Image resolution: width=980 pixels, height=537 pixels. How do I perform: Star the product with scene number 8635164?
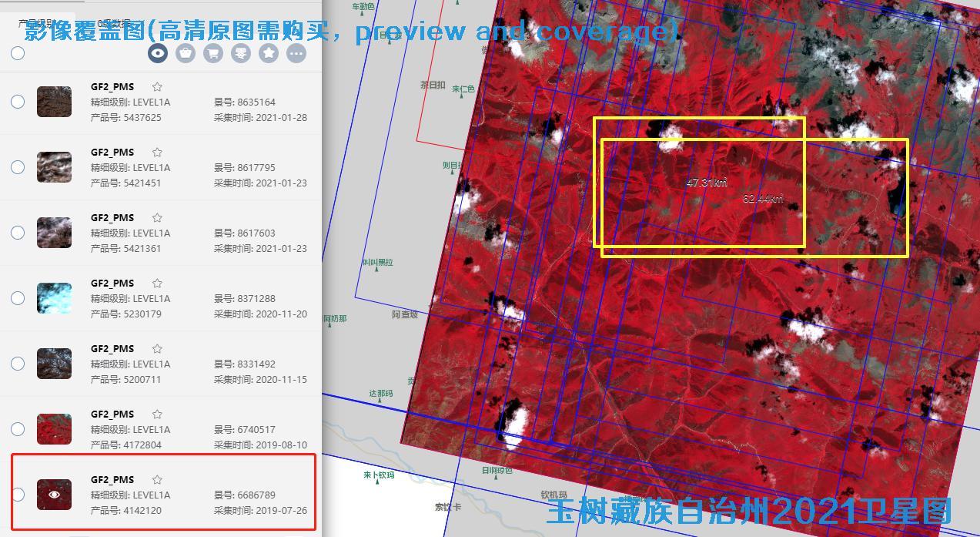click(157, 87)
